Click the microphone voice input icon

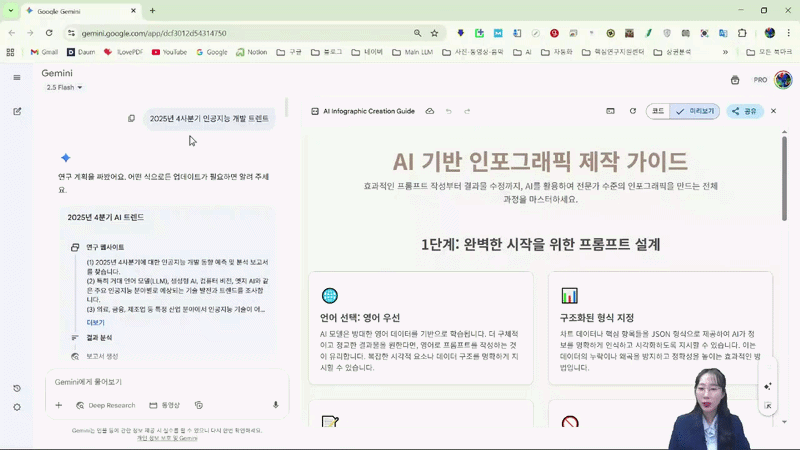[x=275, y=405]
